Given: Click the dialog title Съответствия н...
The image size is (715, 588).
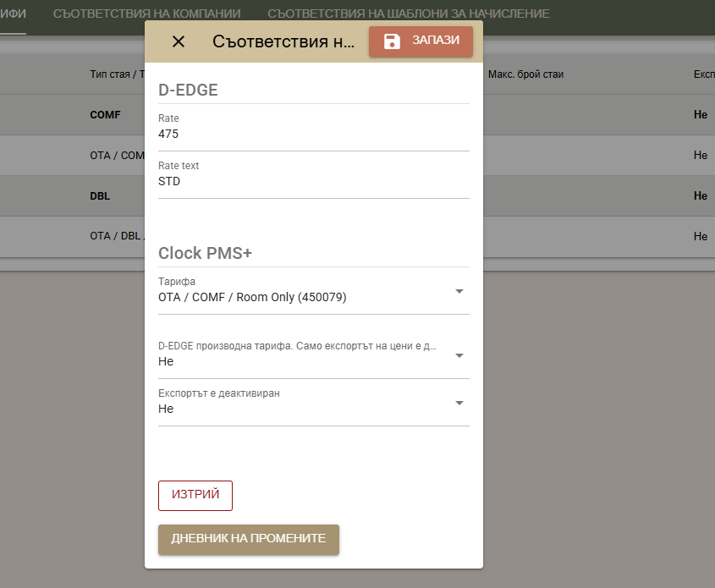Looking at the screenshot, I should [x=283, y=41].
